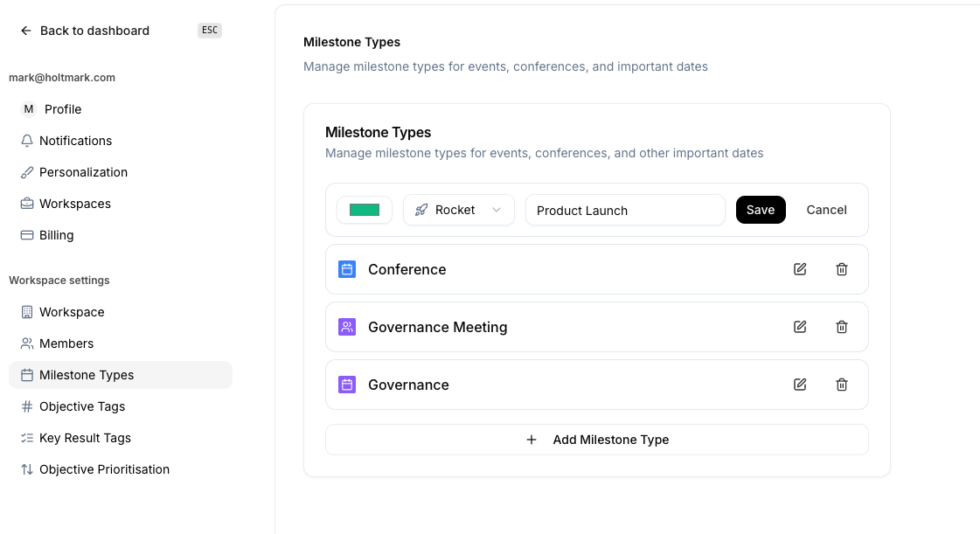This screenshot has width=980, height=534.
Task: Click the edit icon for Conference
Action: [x=799, y=269]
